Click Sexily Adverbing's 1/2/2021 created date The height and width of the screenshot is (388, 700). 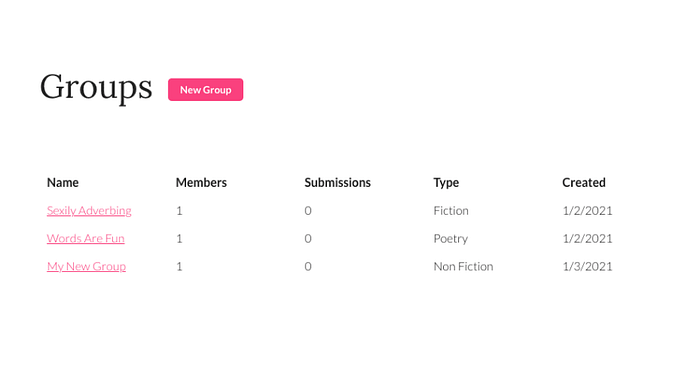588,211
